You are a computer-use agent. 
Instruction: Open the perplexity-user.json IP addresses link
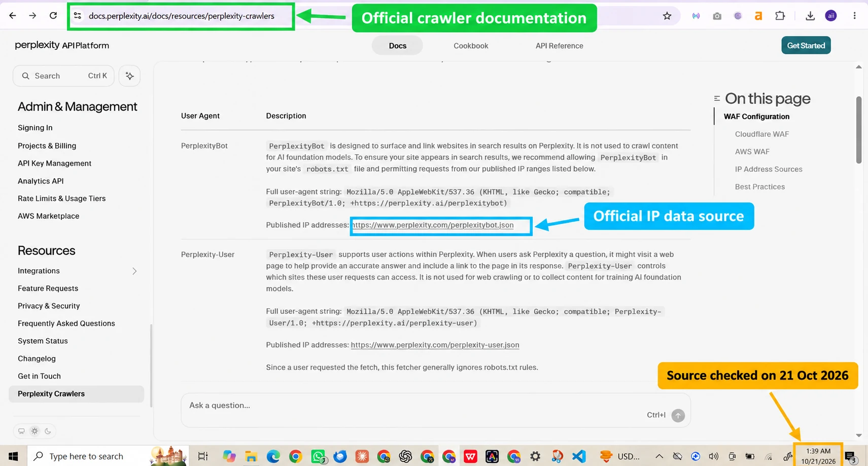point(435,345)
